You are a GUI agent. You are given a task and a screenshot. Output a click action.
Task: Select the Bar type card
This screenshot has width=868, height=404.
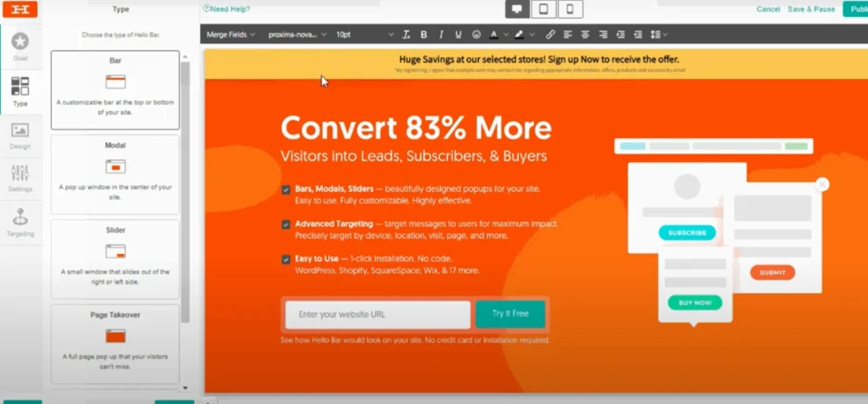tap(115, 90)
